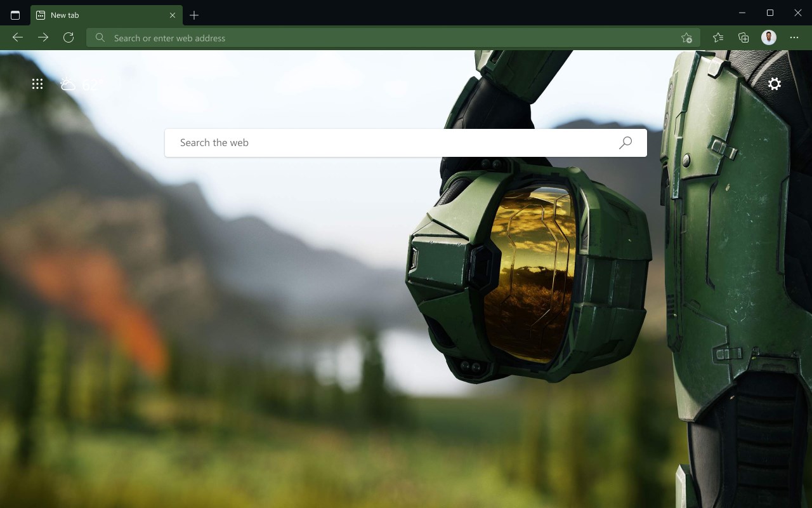Open the Favorites list
Screen dimensions: 812x508
pyautogui.click(x=718, y=37)
